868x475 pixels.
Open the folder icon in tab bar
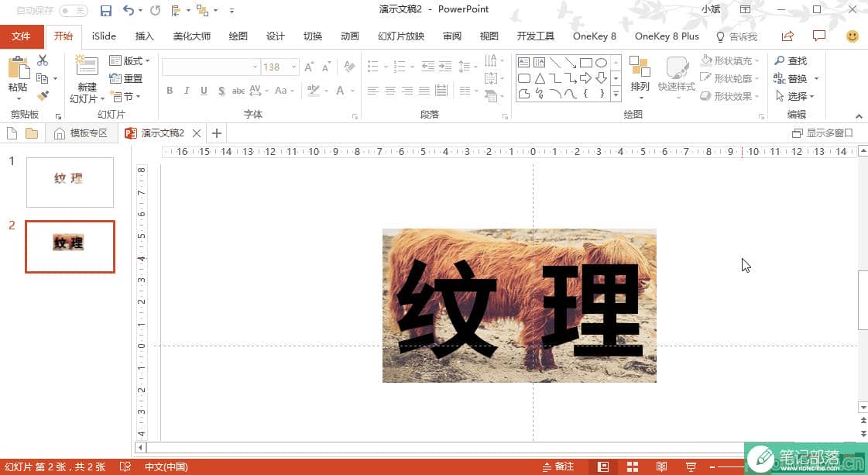tap(32, 133)
